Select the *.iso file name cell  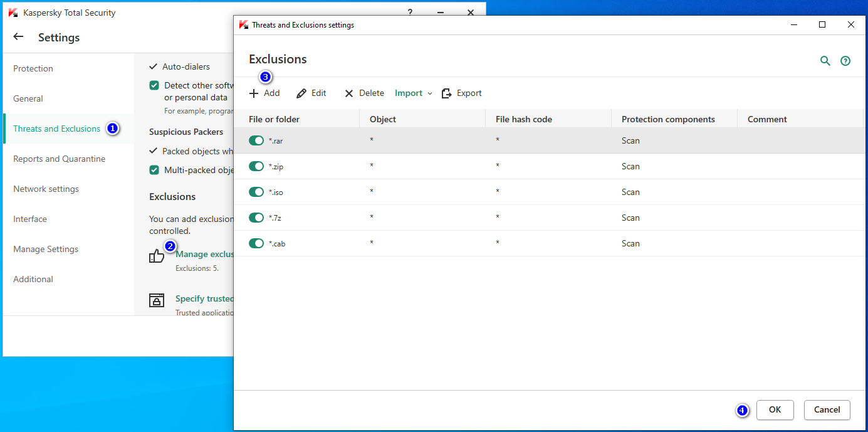(276, 192)
